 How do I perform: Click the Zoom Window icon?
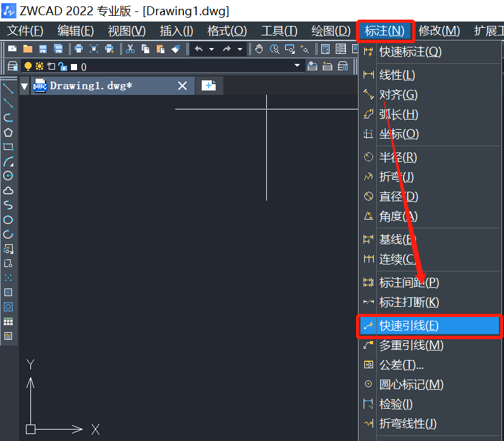coord(290,49)
